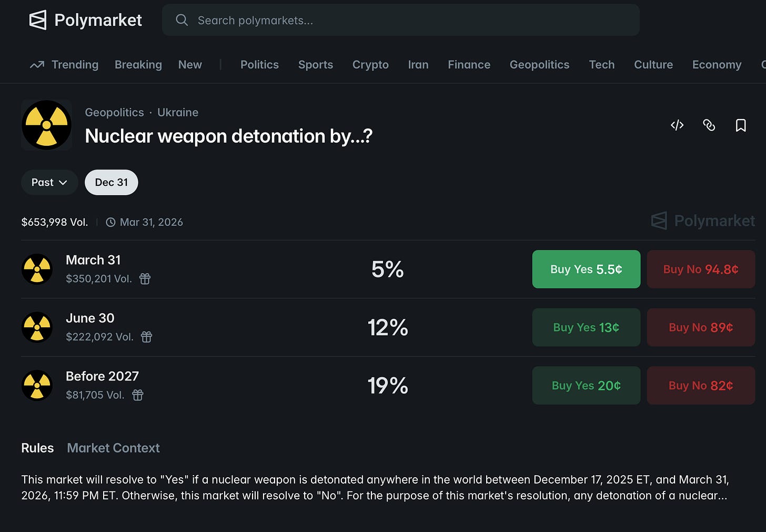Screen dimensions: 766x532
Task: Open the Sports category
Action: coord(316,65)
